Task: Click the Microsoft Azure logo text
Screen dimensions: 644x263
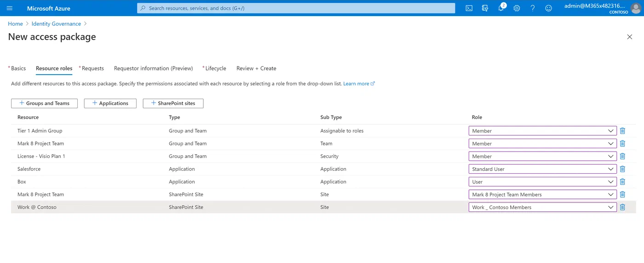Action: point(49,8)
